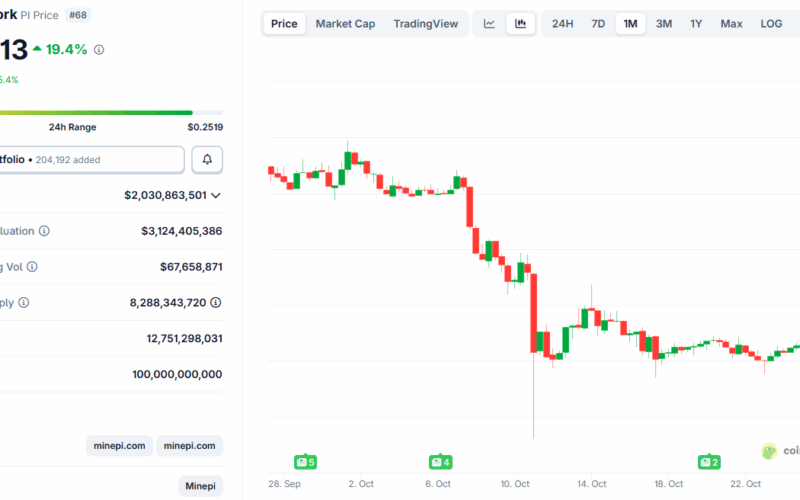Select the 1Y time range

(x=696, y=23)
